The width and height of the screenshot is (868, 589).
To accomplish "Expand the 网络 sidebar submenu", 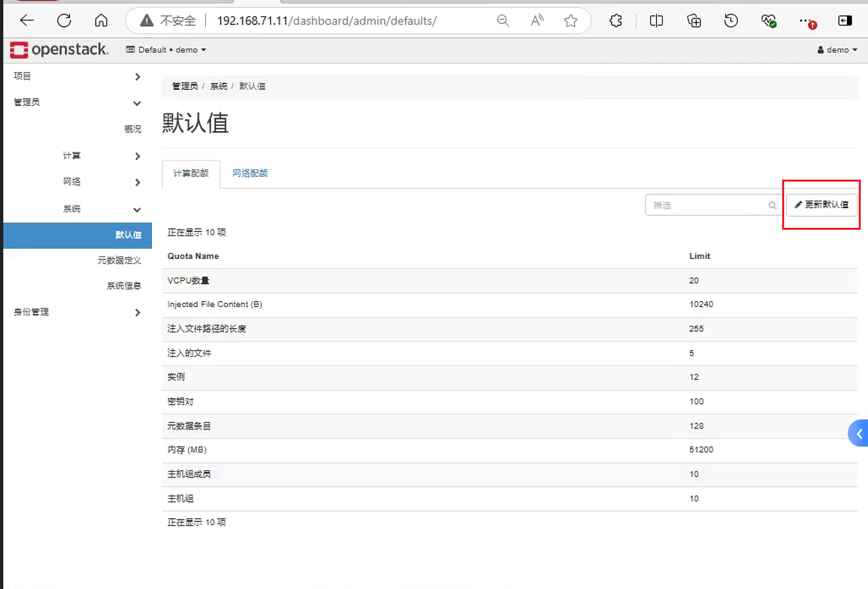I will coord(102,182).
